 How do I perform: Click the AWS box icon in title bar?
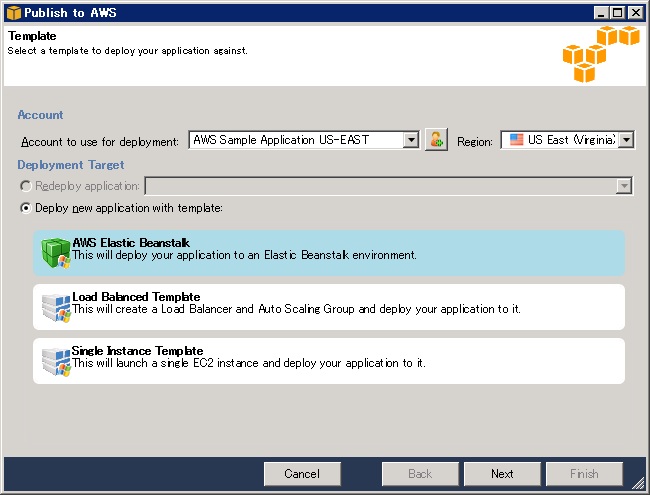14,12
